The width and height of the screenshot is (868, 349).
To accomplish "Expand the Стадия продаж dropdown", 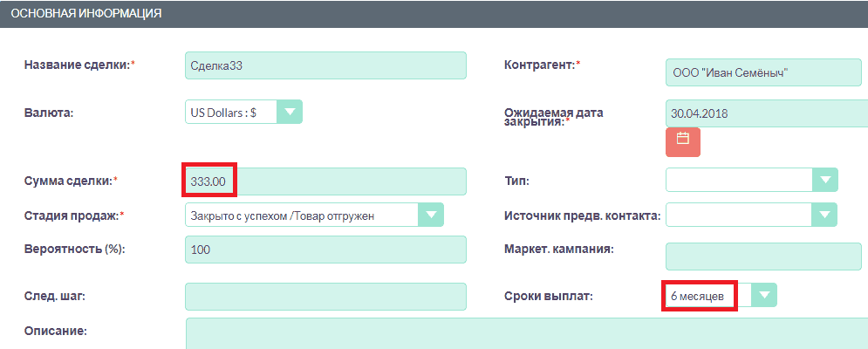I will (430, 215).
